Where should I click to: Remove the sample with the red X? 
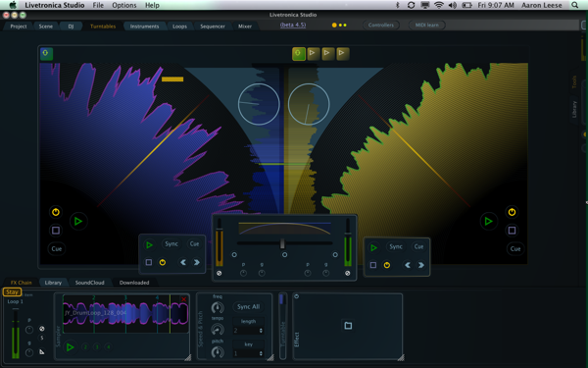click(x=184, y=299)
